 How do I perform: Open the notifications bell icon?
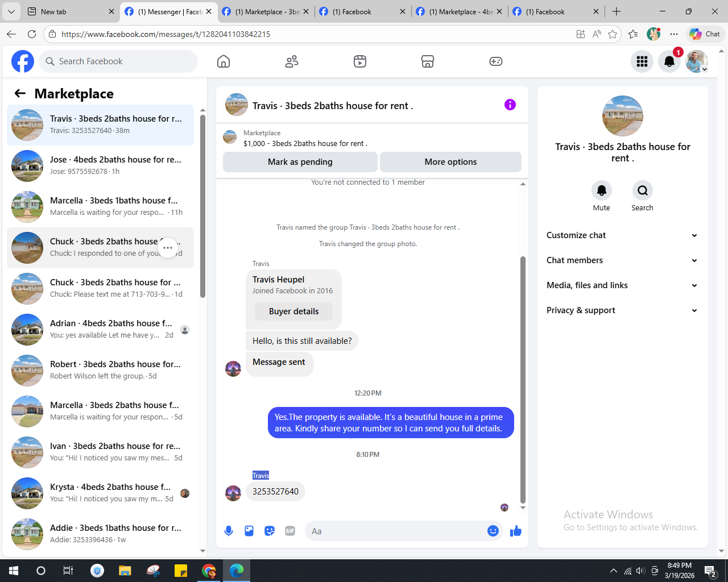669,61
